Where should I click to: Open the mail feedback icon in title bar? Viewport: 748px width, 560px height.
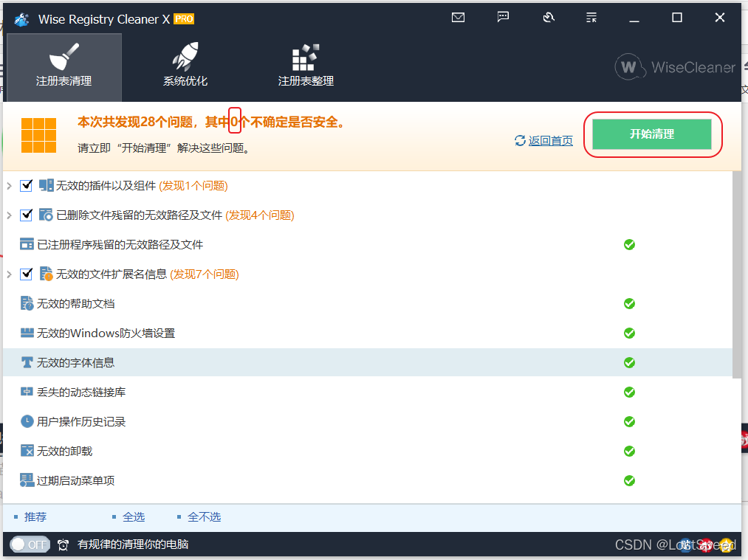pyautogui.click(x=458, y=18)
